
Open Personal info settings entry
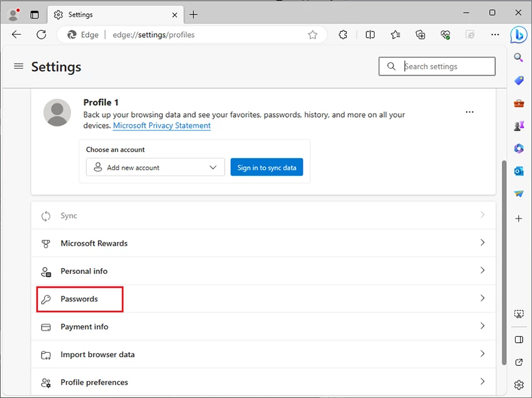[263, 271]
